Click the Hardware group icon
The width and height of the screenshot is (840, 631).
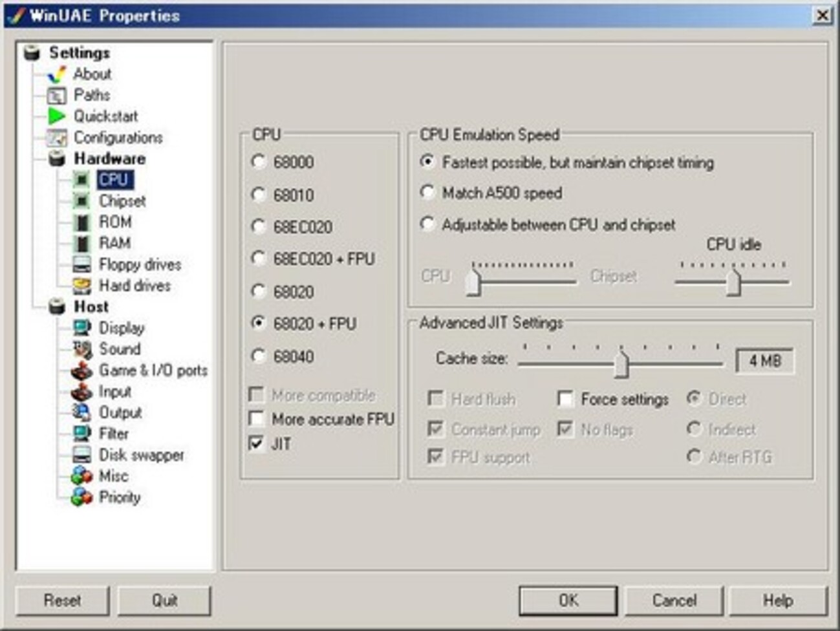[57, 158]
